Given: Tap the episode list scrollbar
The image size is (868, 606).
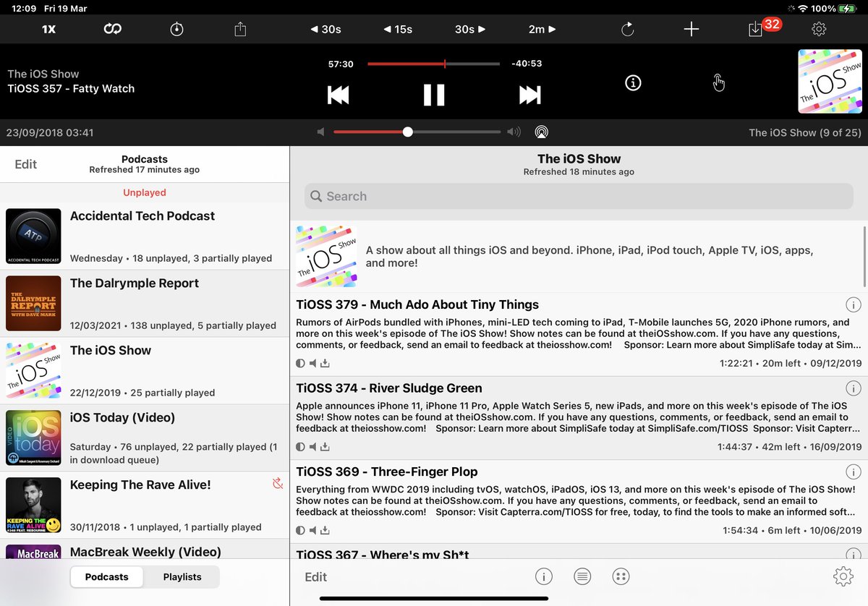Looking at the screenshot, I should tap(865, 257).
